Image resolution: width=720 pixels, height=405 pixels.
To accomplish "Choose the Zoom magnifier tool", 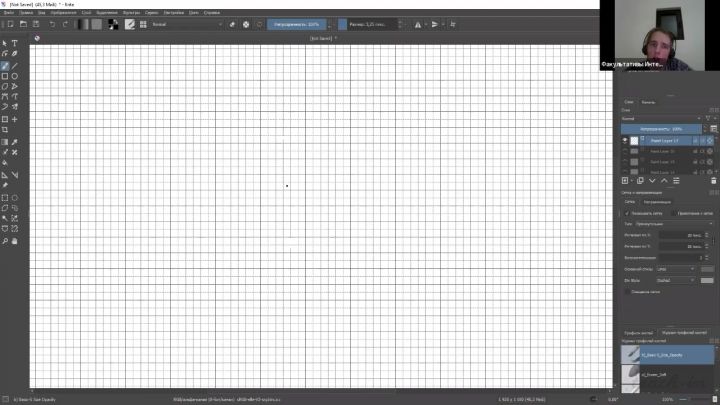I will [5, 240].
